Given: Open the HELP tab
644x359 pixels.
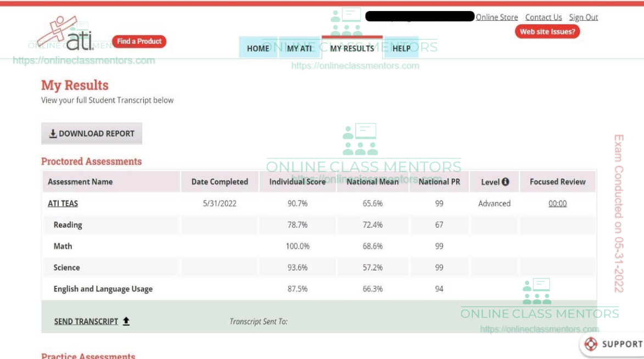Looking at the screenshot, I should click(x=401, y=48).
